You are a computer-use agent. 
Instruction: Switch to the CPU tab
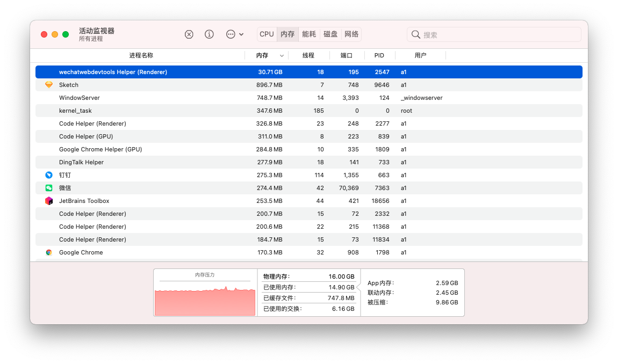coord(267,34)
